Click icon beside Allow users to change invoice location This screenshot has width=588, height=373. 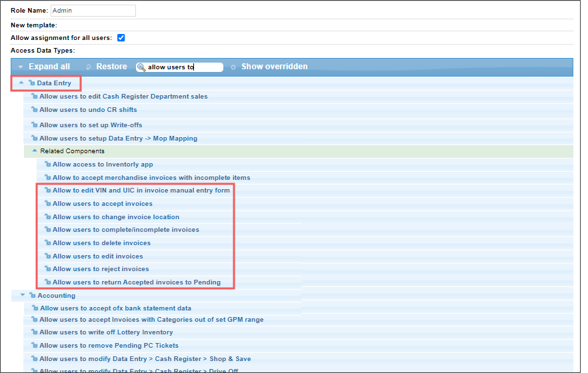coord(47,216)
